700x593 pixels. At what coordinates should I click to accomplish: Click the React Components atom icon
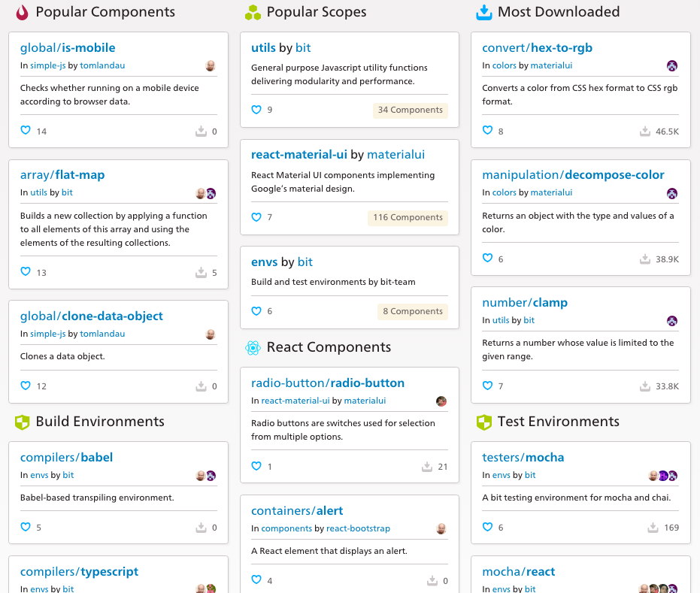[253, 347]
